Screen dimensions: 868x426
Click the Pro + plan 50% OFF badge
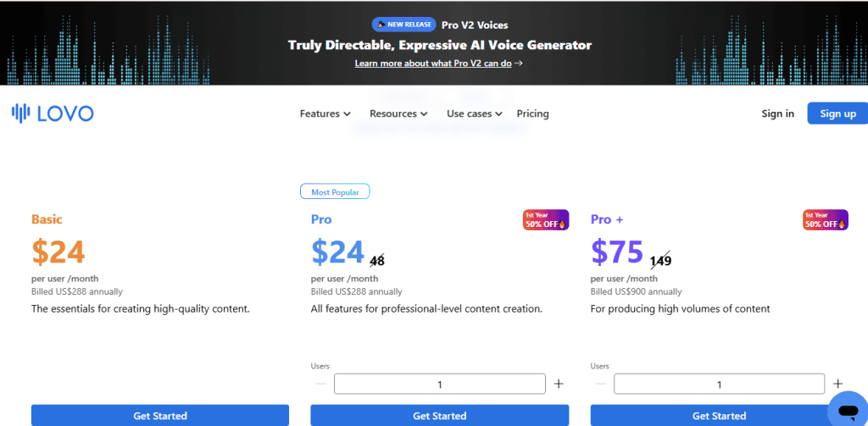pyautogui.click(x=826, y=219)
